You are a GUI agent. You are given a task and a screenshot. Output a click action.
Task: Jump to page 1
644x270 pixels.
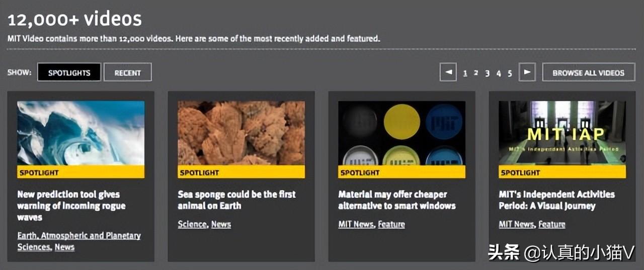pos(465,74)
